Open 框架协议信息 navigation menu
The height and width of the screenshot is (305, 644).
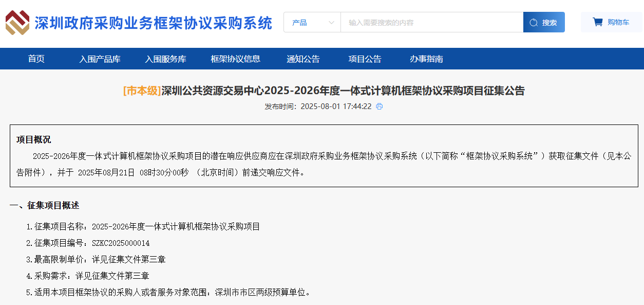[234, 59]
